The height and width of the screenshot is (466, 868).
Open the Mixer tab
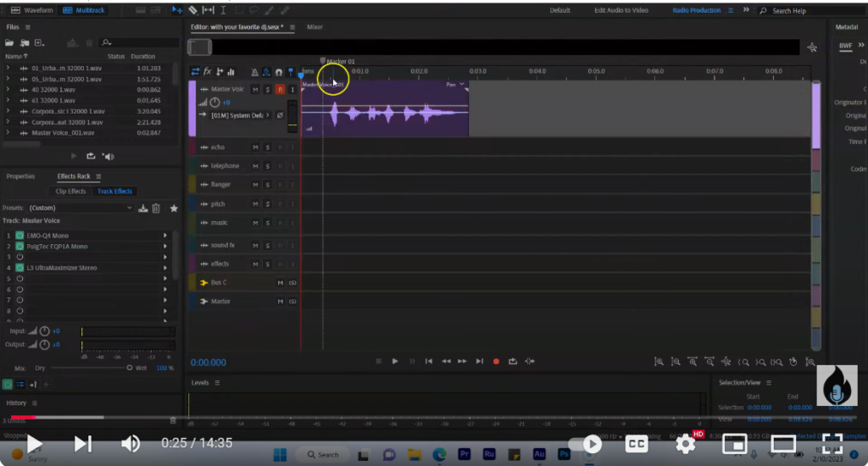pos(314,26)
